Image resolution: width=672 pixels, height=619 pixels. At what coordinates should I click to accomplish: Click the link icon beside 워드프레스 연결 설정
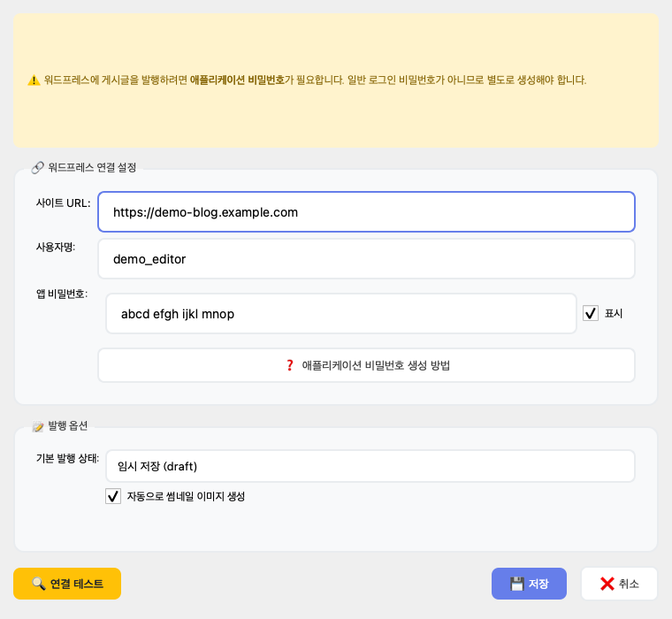[x=38, y=168]
